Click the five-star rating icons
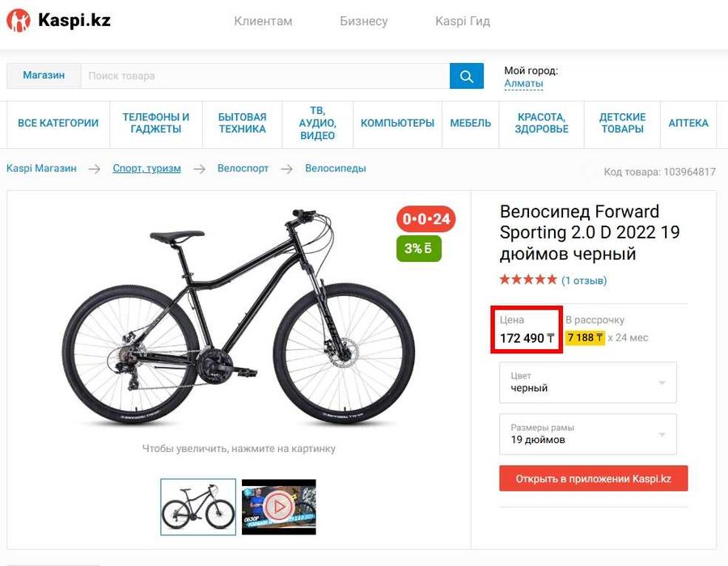 [x=527, y=280]
